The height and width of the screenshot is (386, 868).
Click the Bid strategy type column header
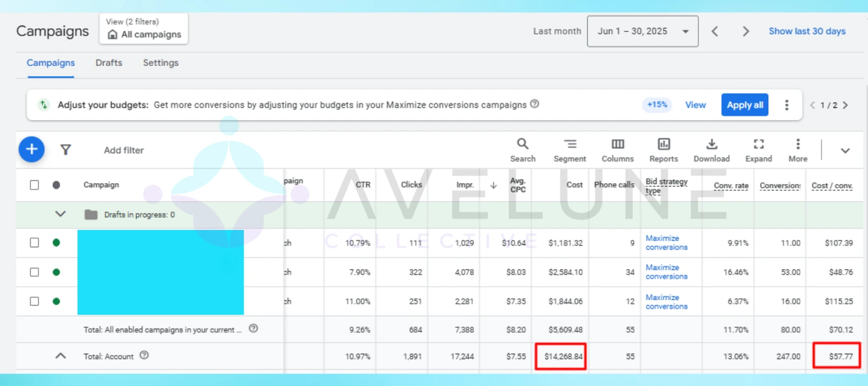(x=666, y=186)
